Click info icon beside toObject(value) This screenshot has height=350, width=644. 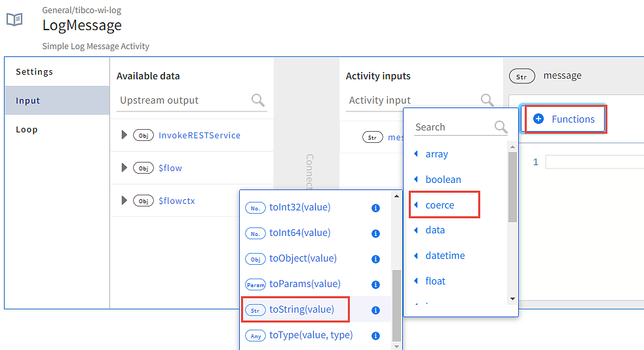click(376, 259)
